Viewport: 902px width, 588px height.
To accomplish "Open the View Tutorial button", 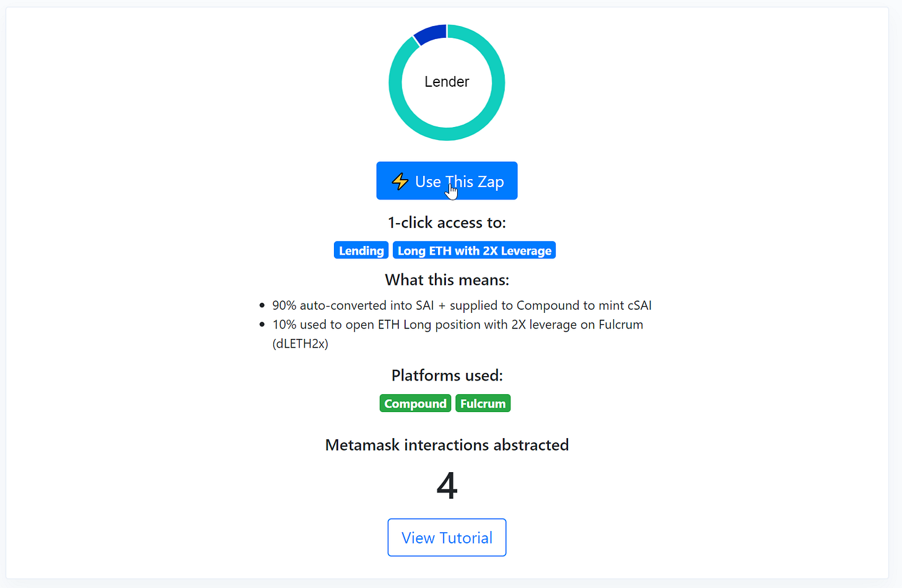I will tap(447, 537).
